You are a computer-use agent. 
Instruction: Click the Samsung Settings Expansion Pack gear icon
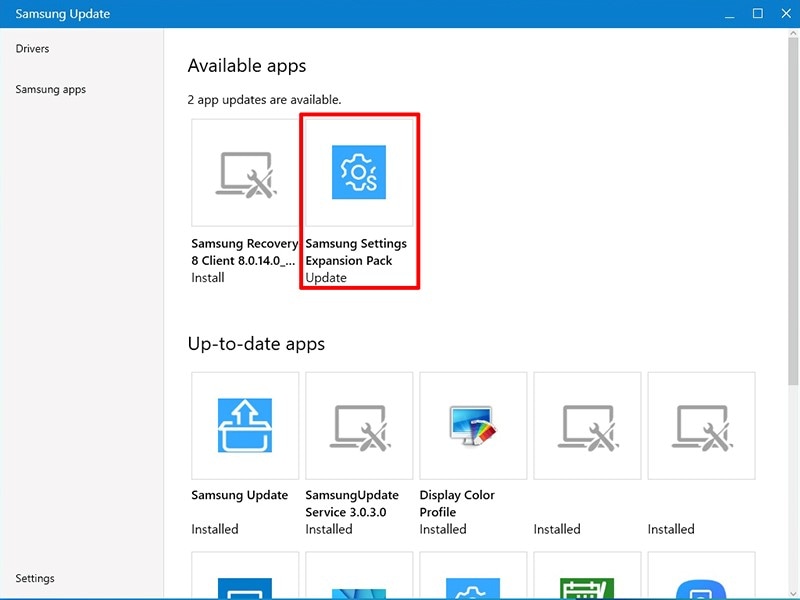pos(359,172)
